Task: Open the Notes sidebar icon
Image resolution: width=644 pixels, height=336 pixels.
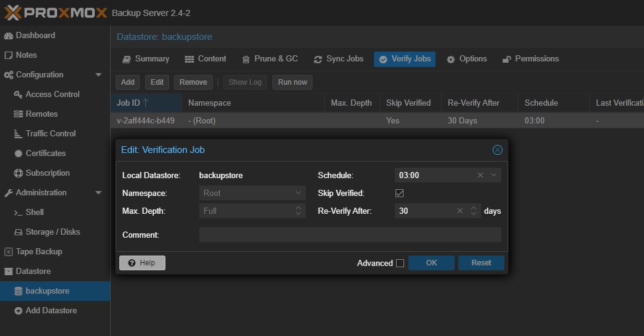Action: click(9, 55)
